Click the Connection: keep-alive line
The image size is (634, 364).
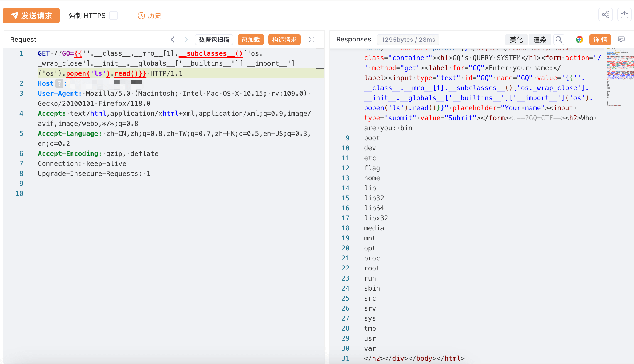pos(82,164)
